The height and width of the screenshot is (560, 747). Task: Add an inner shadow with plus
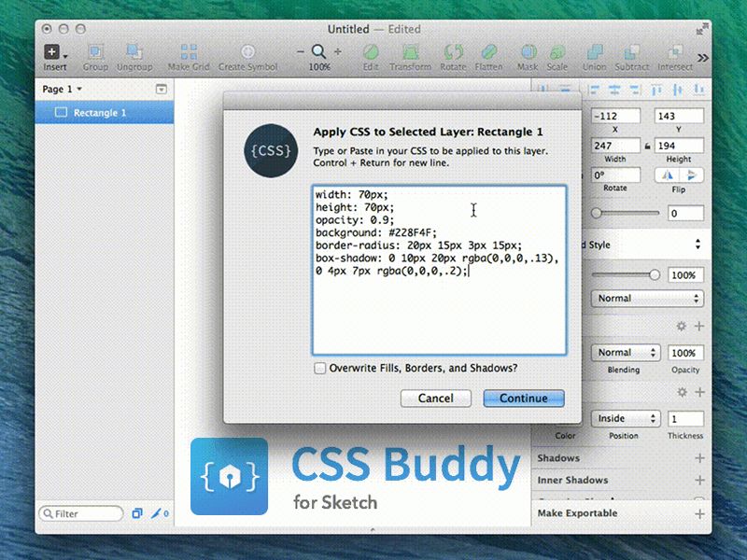[x=699, y=480]
